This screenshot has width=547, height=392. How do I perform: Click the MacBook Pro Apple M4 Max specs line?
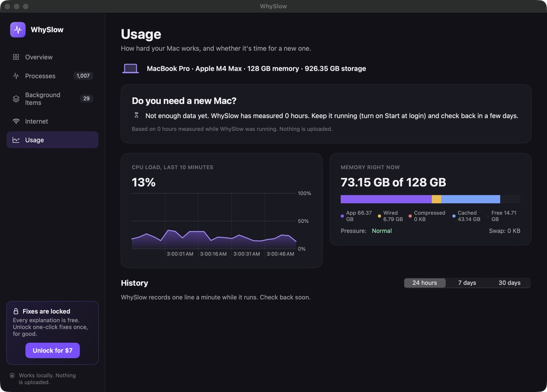tap(256, 68)
